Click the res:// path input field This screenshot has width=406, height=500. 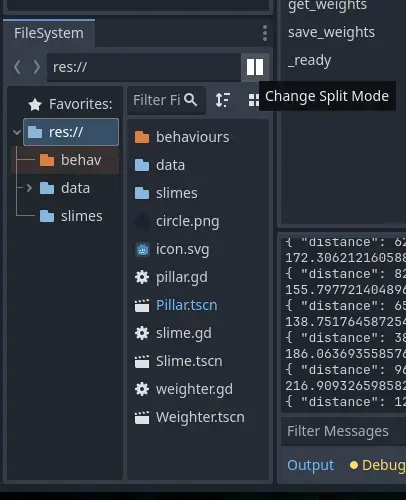pos(144,67)
